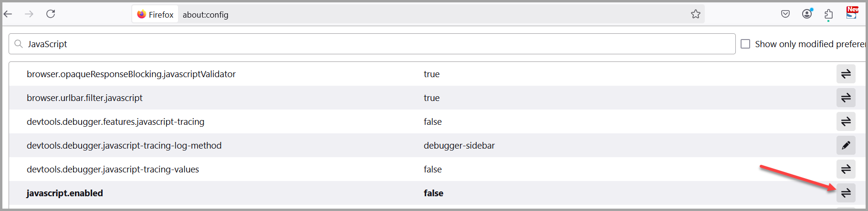Click the browser forward arrow

coord(29,14)
